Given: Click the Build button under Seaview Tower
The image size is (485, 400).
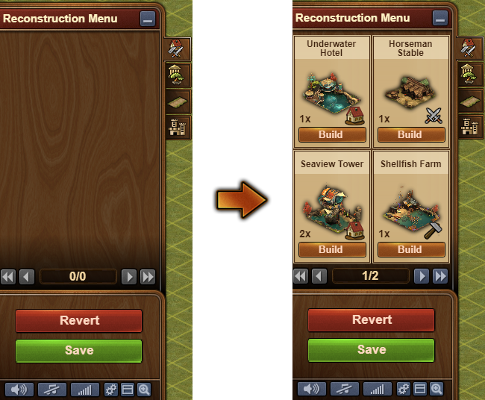Looking at the screenshot, I should tap(332, 250).
